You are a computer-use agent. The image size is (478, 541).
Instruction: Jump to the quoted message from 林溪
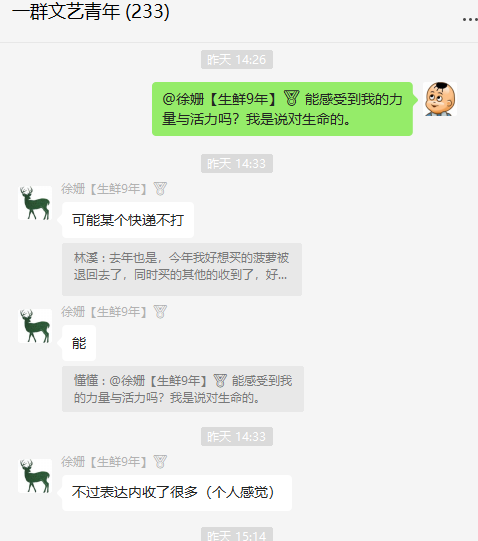point(182,269)
